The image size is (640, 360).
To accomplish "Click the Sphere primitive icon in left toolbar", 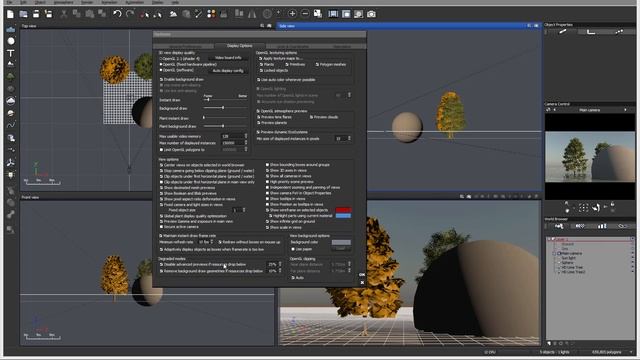I will click(x=11, y=41).
